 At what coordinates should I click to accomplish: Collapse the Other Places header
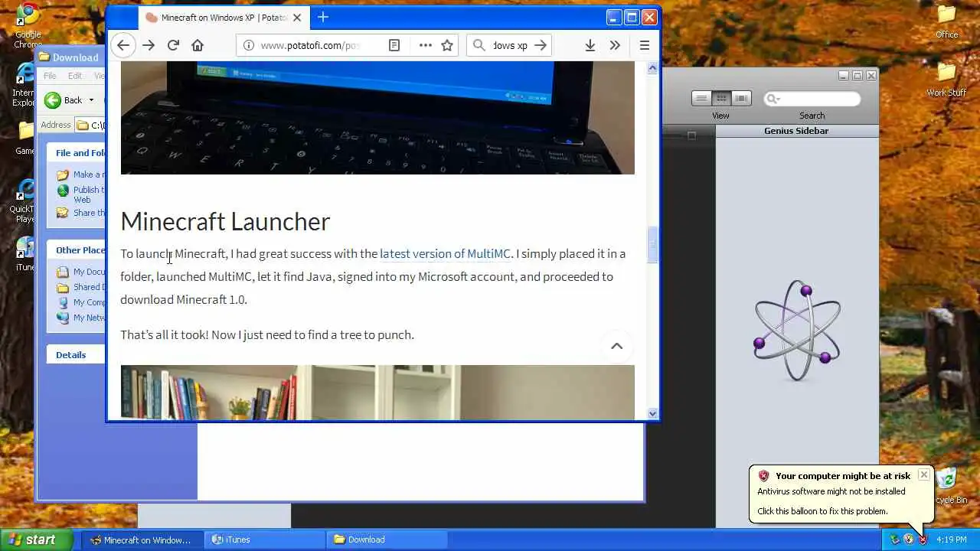77,249
